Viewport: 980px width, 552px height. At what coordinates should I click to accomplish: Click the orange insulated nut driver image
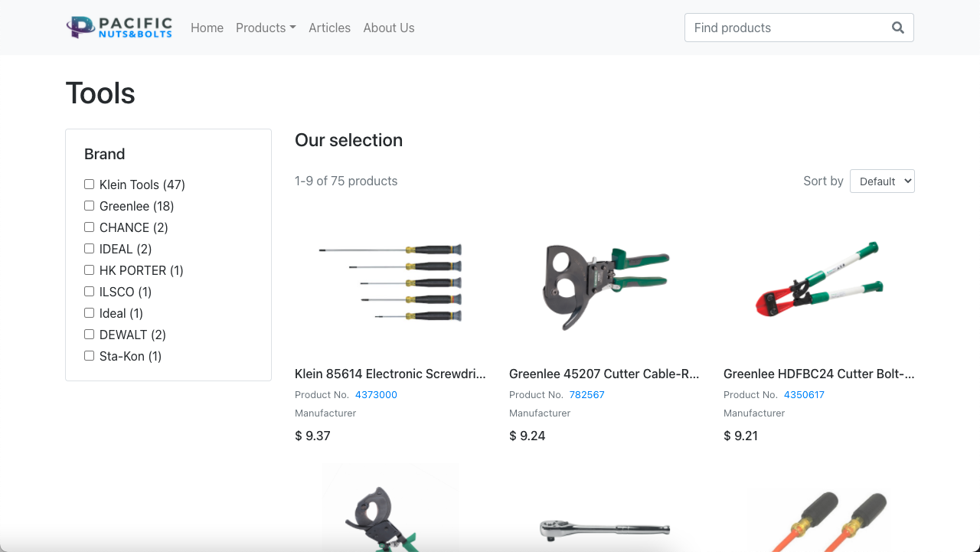pyautogui.click(x=819, y=521)
